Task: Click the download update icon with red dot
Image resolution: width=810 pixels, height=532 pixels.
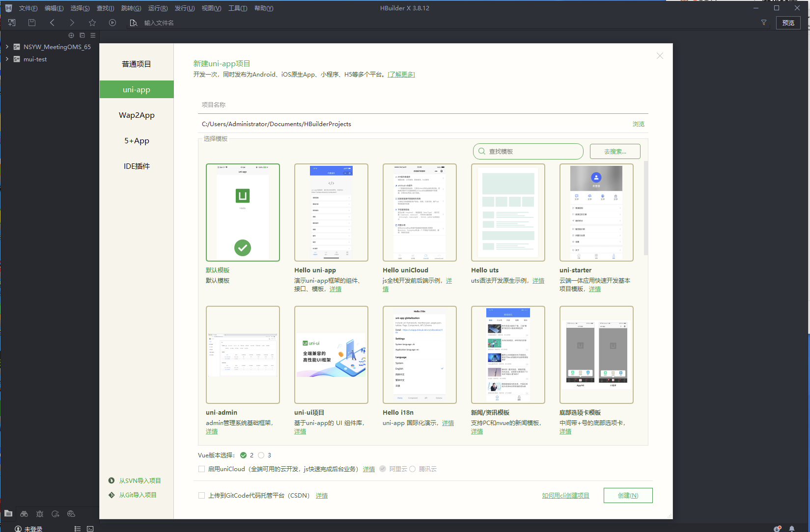Action: pyautogui.click(x=777, y=529)
